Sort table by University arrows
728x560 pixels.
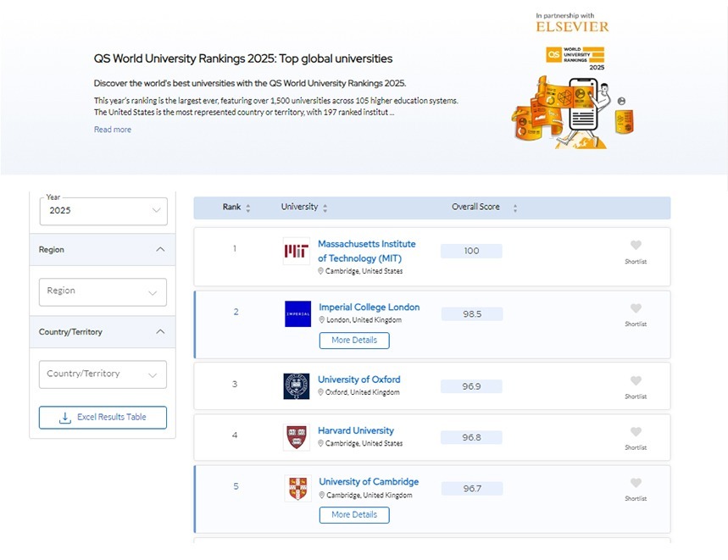tap(325, 208)
